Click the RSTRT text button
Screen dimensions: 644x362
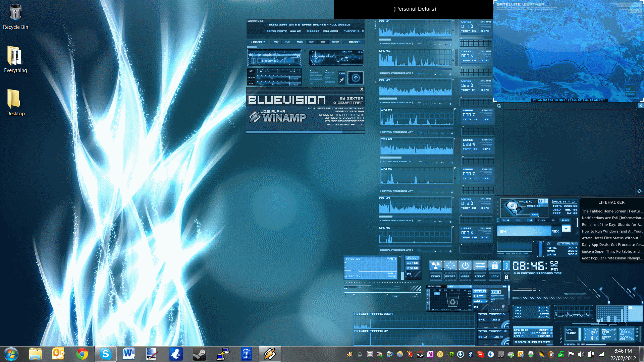click(450, 277)
